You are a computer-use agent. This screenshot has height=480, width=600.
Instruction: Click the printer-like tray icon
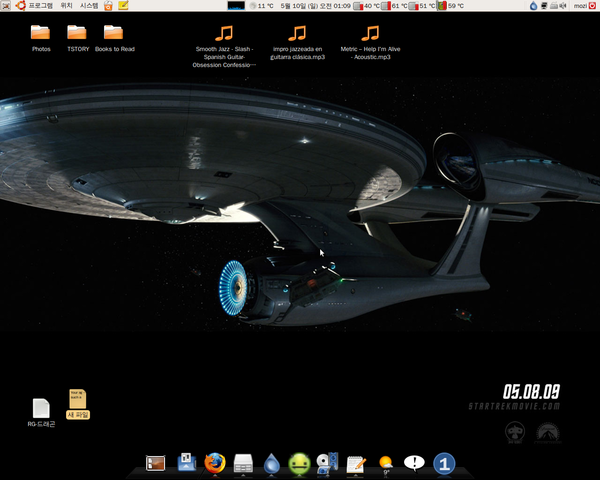[x=554, y=6]
